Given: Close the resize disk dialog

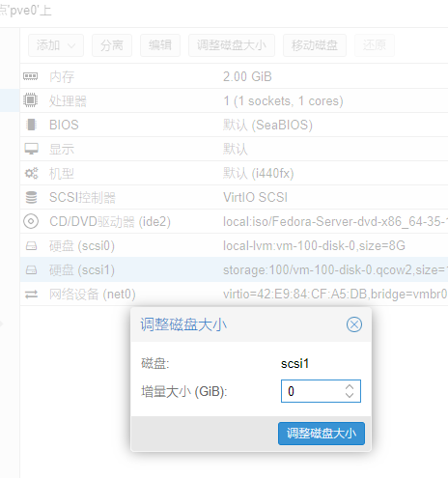Looking at the screenshot, I should point(354,324).
